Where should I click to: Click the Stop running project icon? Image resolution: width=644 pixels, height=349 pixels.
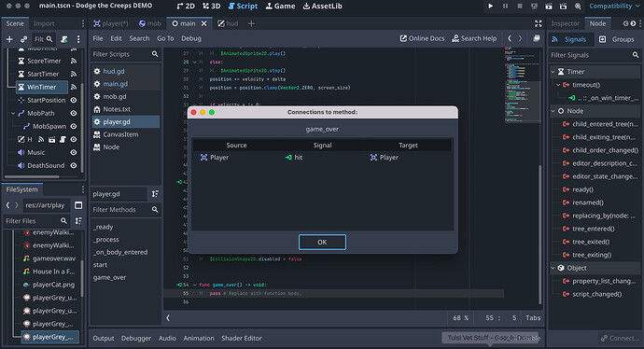point(520,7)
